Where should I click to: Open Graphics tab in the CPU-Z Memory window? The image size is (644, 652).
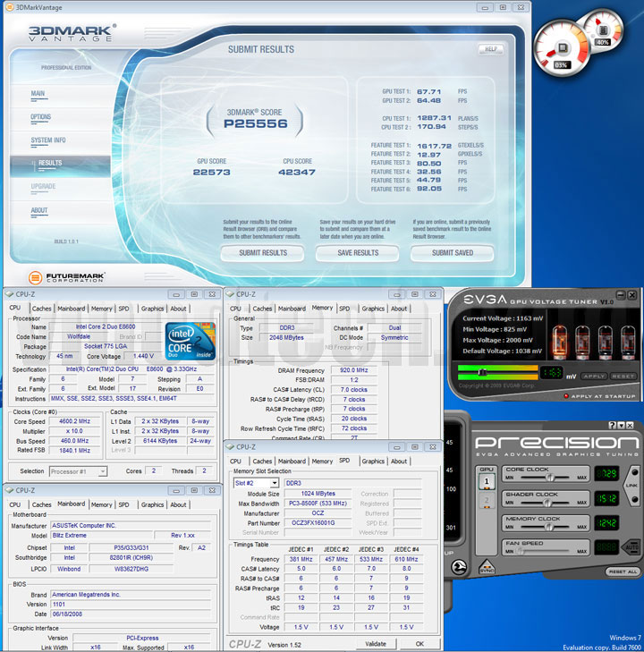pyautogui.click(x=373, y=309)
